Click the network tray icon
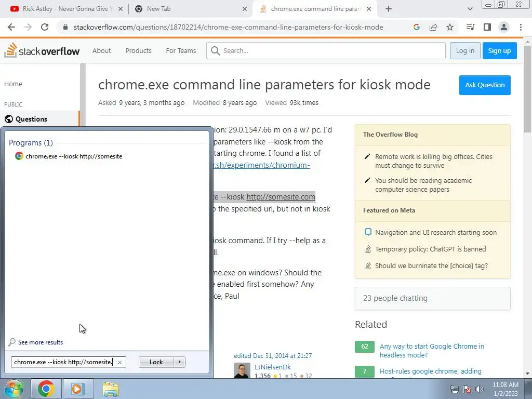532x399 pixels. click(454, 389)
